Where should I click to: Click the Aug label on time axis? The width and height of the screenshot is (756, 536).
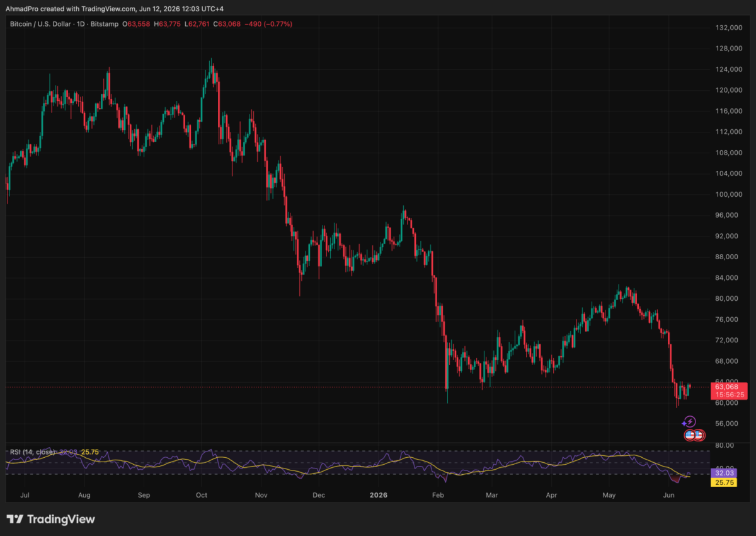(85, 496)
